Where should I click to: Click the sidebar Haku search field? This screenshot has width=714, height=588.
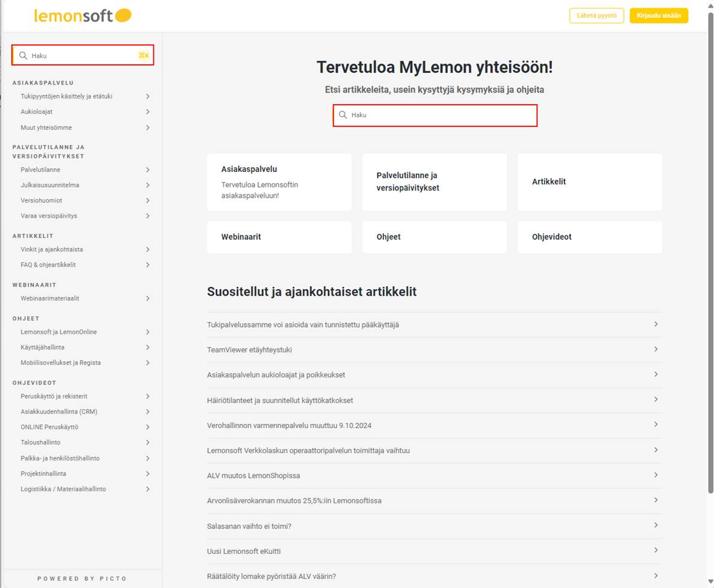pos(83,55)
